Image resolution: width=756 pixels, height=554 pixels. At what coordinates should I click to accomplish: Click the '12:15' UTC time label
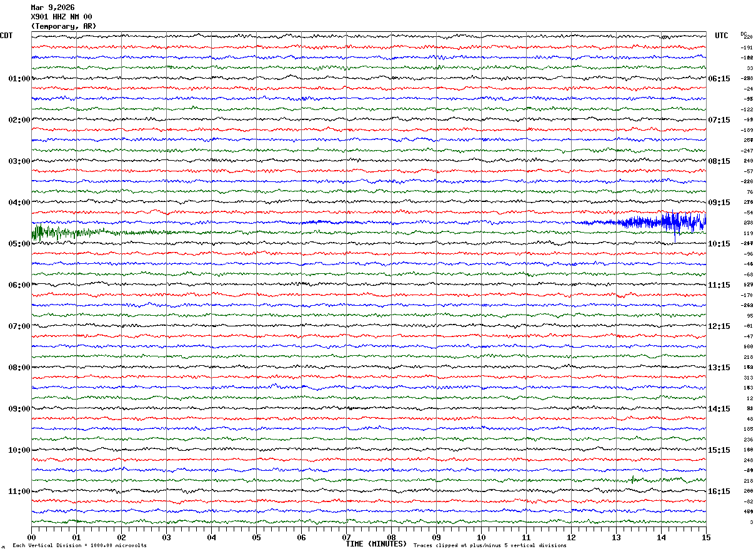coord(719,326)
